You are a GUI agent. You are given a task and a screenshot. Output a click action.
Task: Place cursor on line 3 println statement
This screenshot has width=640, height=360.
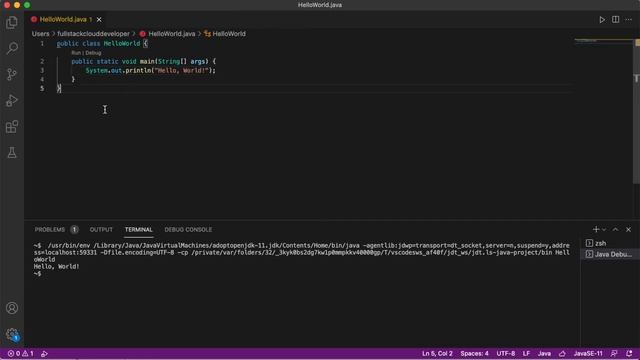150,70
